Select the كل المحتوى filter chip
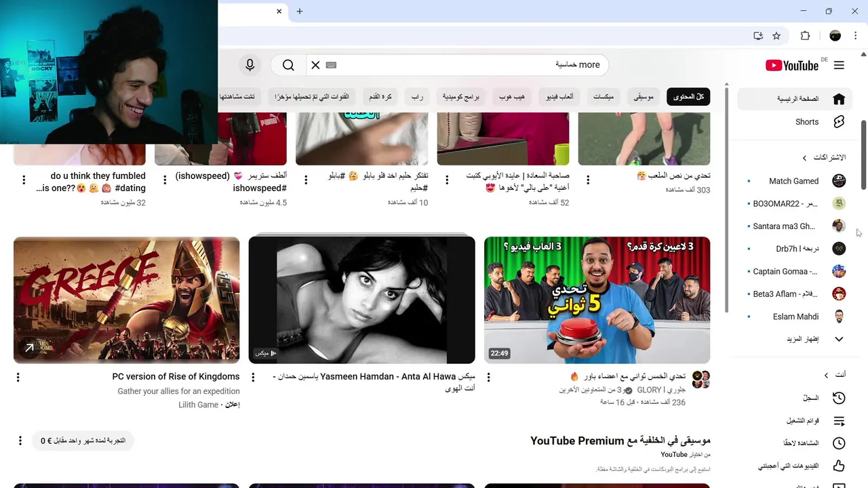The image size is (868, 488). 688,97
